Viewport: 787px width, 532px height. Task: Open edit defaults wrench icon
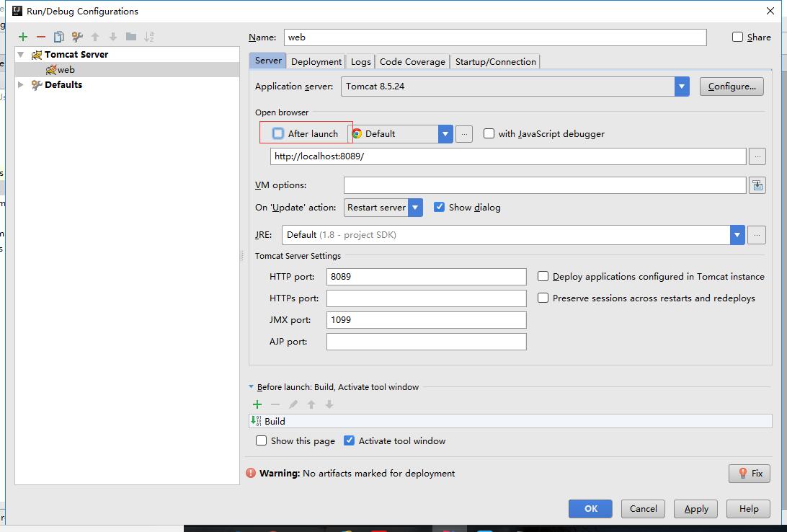[x=77, y=37]
